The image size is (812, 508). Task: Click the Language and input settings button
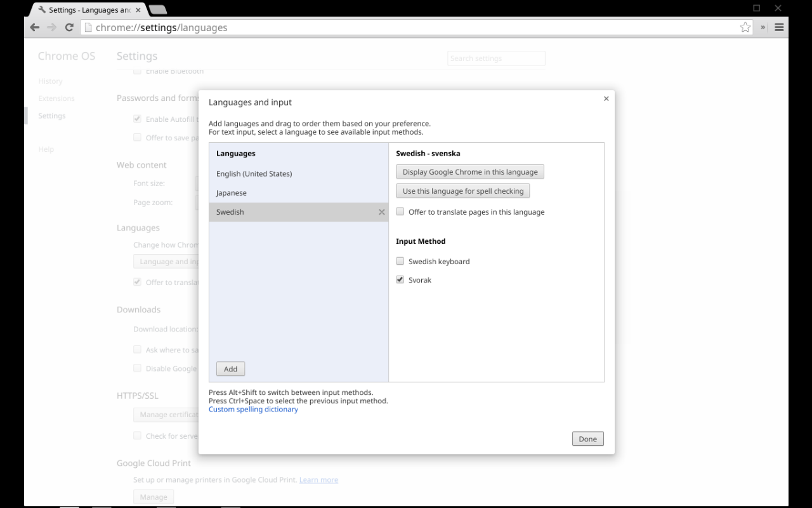tap(166, 262)
